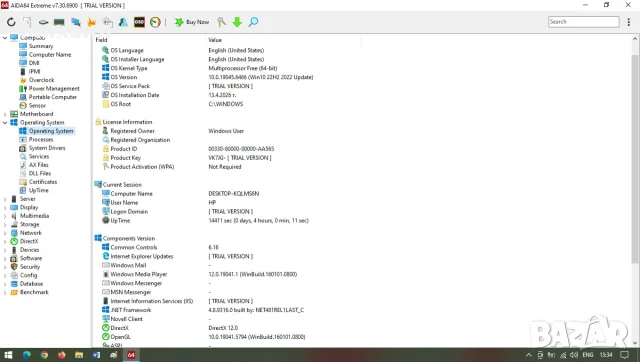Select the Computer Name field row

tap(180, 194)
